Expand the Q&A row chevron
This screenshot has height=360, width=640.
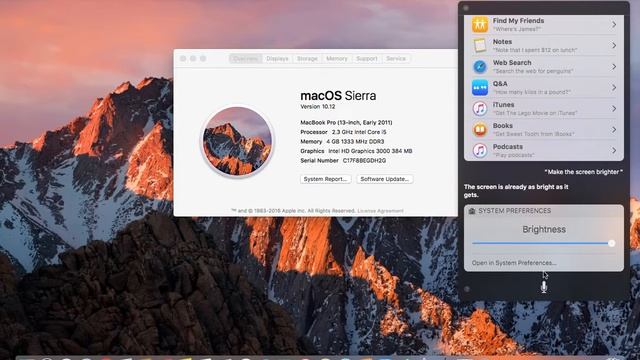(614, 88)
